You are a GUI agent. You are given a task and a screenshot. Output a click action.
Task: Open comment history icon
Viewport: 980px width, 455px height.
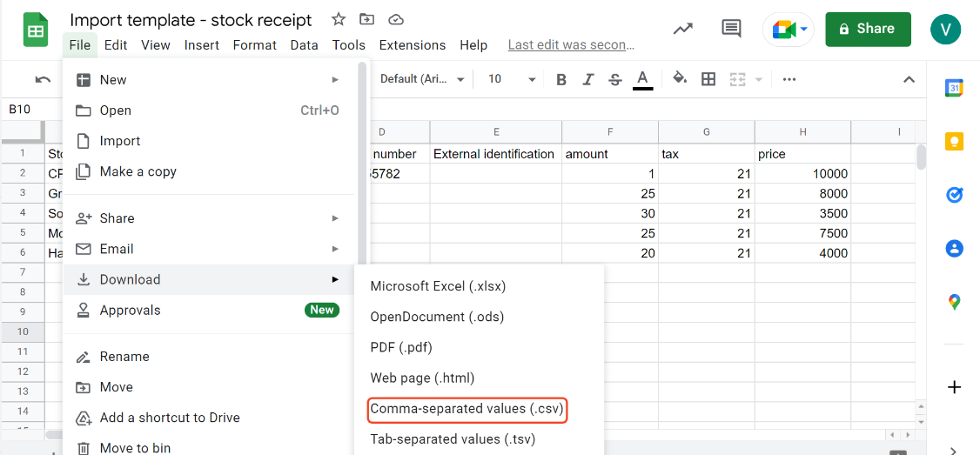click(x=730, y=29)
